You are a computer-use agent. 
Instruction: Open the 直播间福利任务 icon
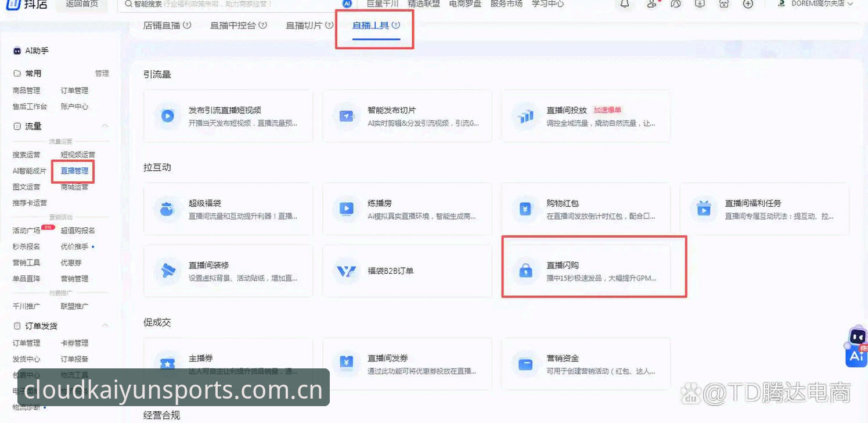704,209
